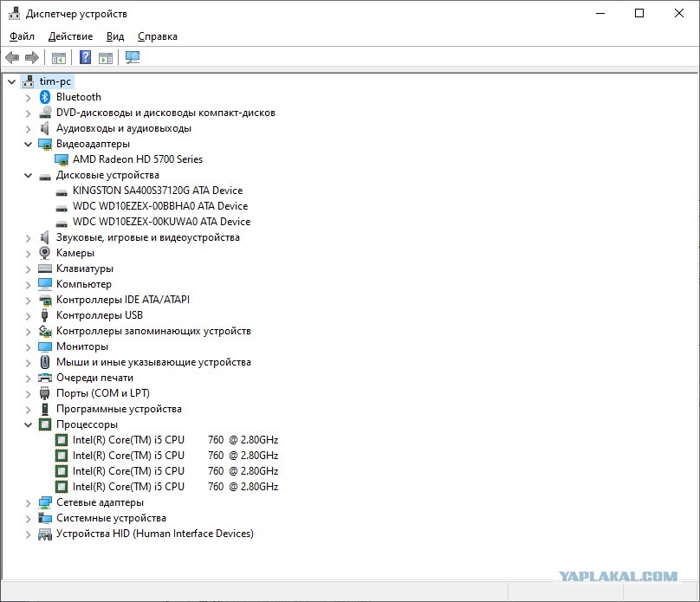Screen dimensions: 700x602
Task: Select the Программные устройства label
Action: coord(119,409)
